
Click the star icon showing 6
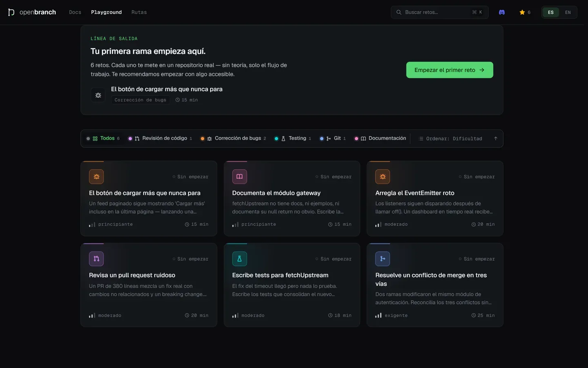pos(522,12)
